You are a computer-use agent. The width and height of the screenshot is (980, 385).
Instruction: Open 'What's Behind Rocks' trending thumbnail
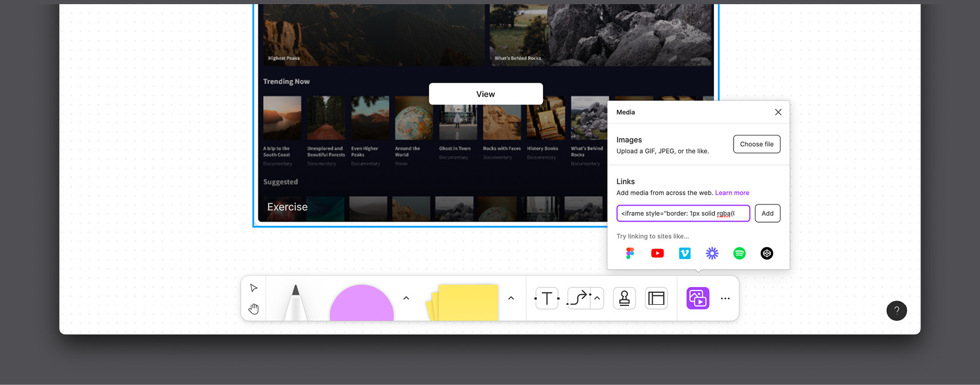coord(590,118)
